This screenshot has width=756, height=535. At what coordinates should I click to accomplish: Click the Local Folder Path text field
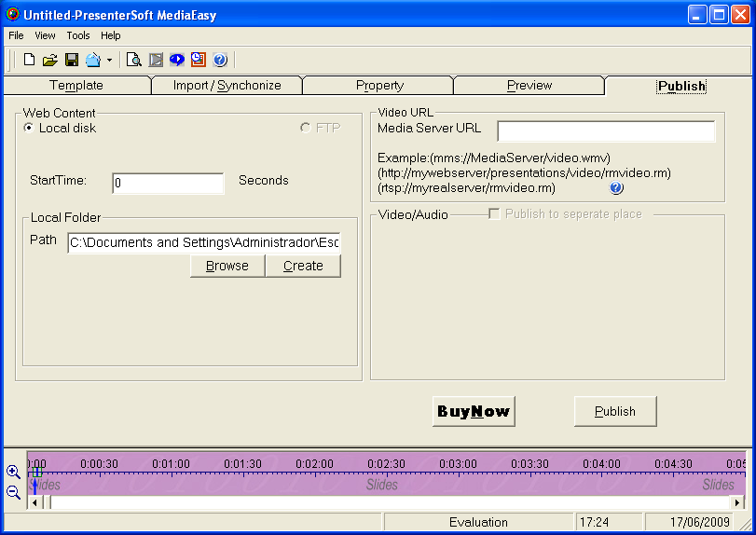(x=204, y=242)
